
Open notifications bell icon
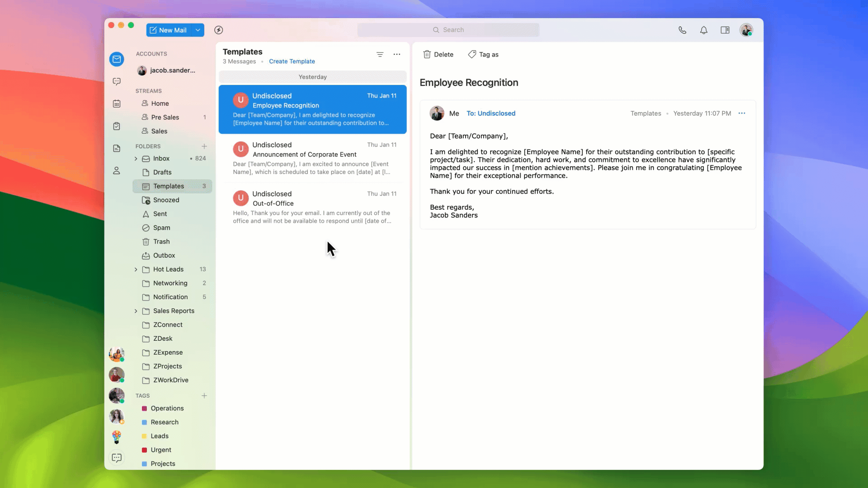pos(704,30)
